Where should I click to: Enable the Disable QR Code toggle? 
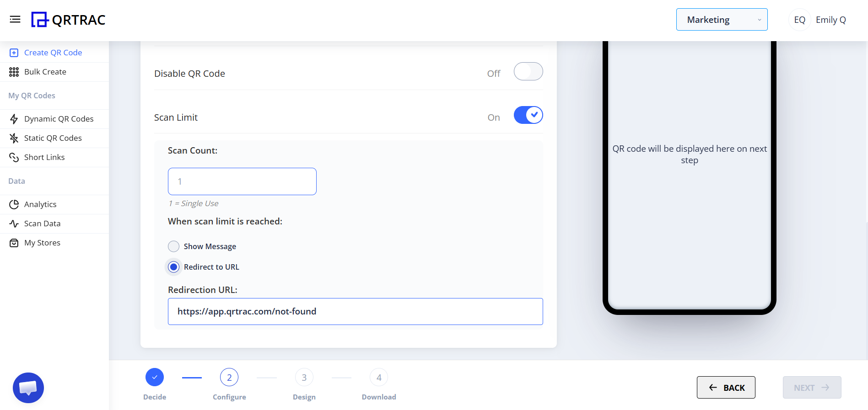[528, 71]
